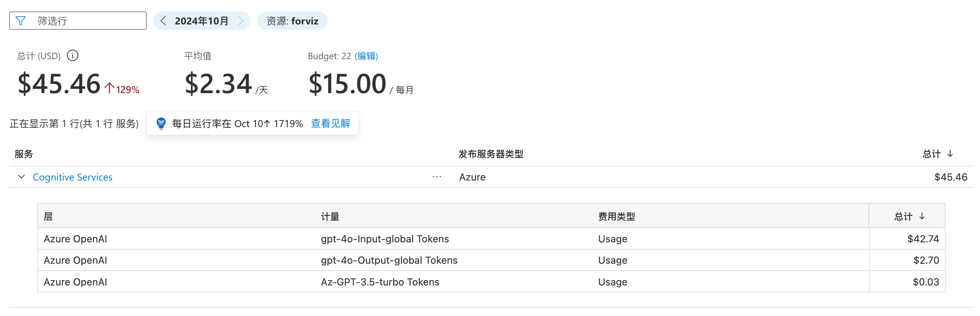The height and width of the screenshot is (316, 980).
Task: Click the filter funnel icon
Action: click(x=21, y=21)
